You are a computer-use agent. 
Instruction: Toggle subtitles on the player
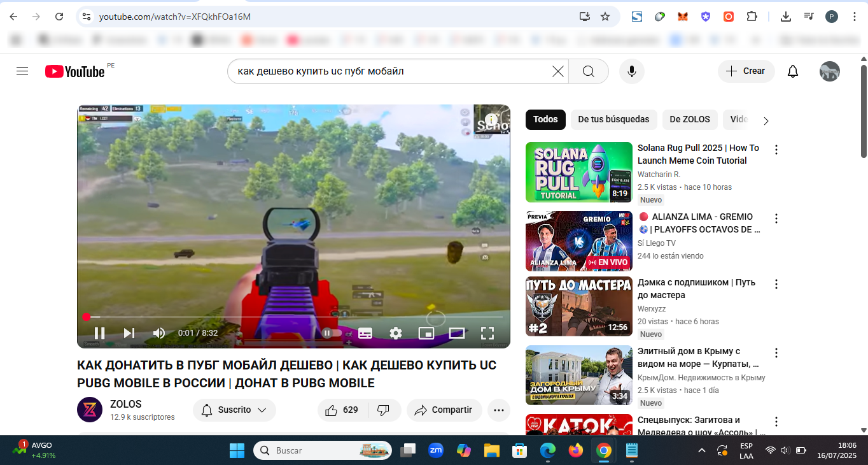click(x=365, y=333)
